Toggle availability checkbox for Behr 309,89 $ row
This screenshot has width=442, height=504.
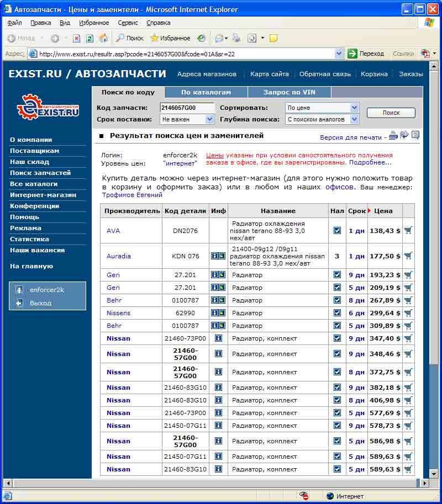coord(337,326)
